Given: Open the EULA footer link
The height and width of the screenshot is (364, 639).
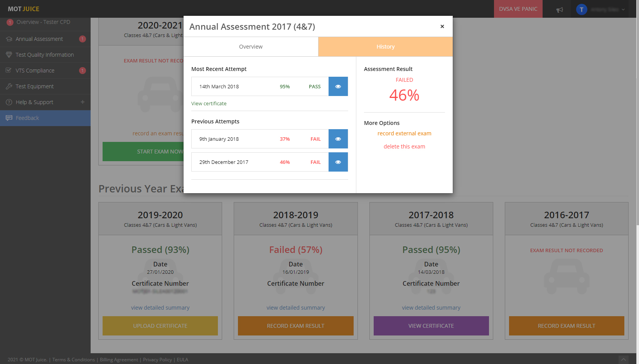Looking at the screenshot, I should 182,360.
